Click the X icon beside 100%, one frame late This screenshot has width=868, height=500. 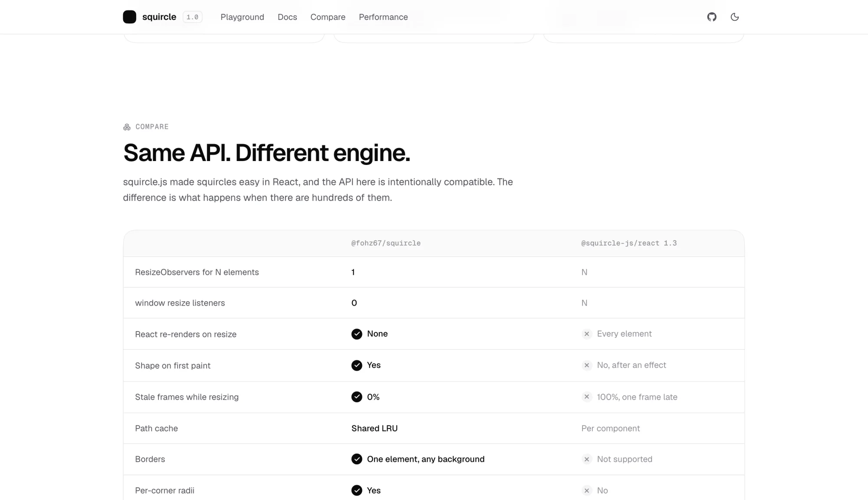coord(587,397)
